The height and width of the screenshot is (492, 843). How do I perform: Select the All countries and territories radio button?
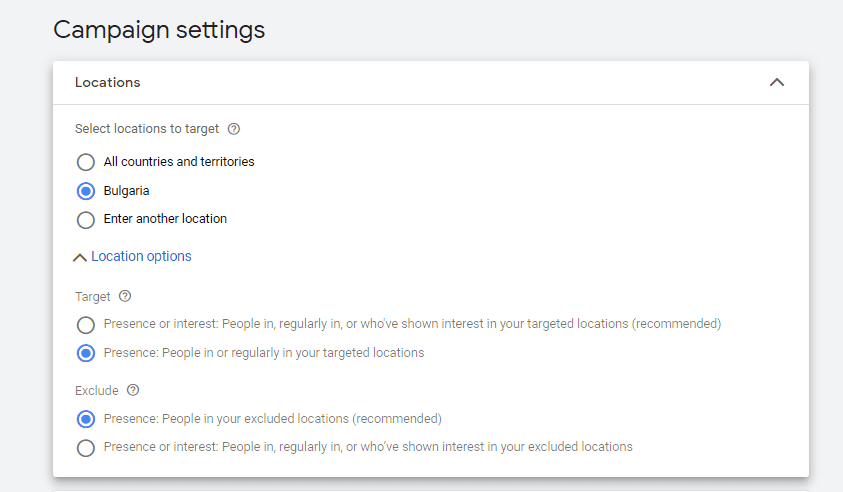click(86, 162)
